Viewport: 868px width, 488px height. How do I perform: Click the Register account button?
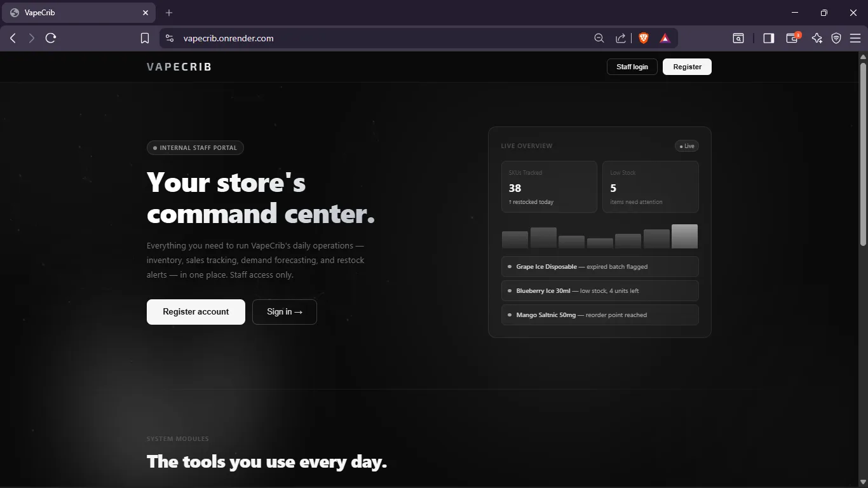[196, 311]
